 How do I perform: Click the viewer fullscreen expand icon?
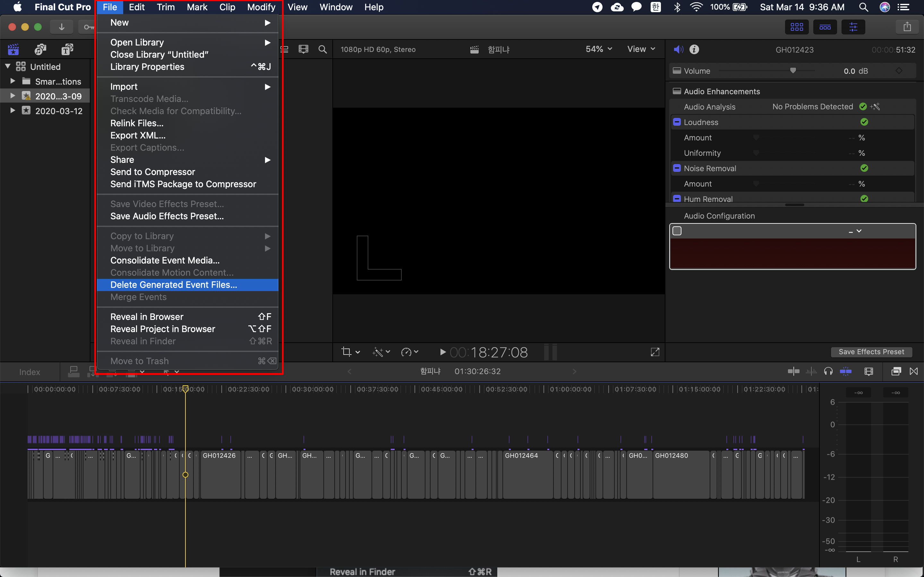tap(655, 352)
